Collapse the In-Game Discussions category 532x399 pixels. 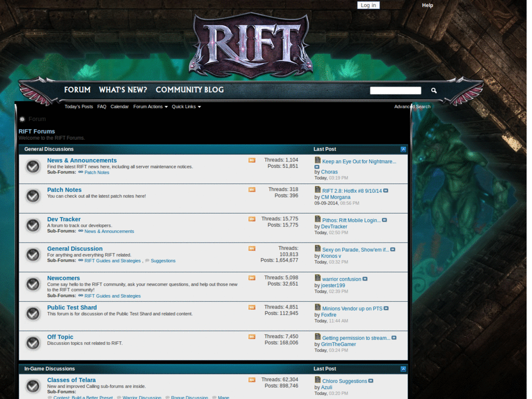[x=403, y=369]
